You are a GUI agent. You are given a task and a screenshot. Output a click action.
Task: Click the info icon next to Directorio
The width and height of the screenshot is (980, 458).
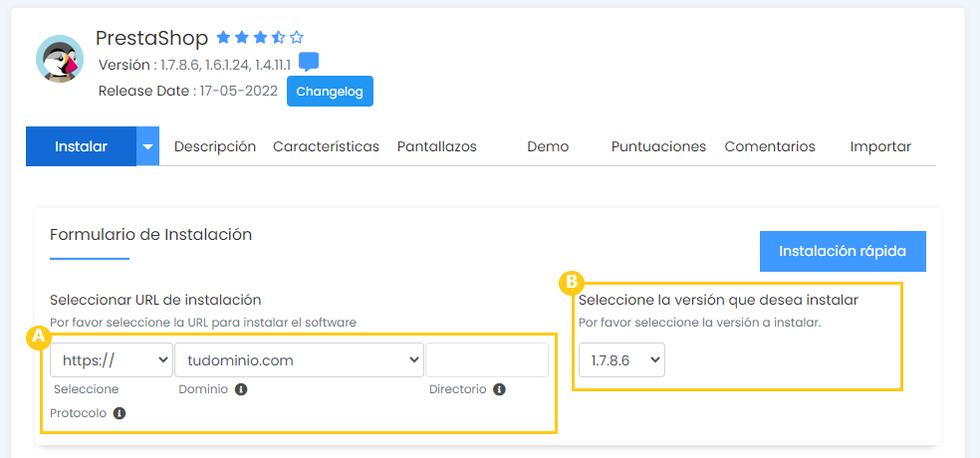click(x=499, y=389)
